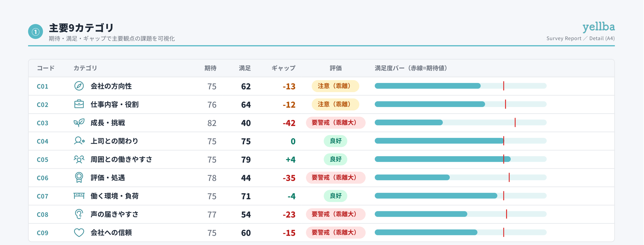The width and height of the screenshot is (644, 245).
Task: Click the circled number one section icon
Action: pyautogui.click(x=35, y=32)
